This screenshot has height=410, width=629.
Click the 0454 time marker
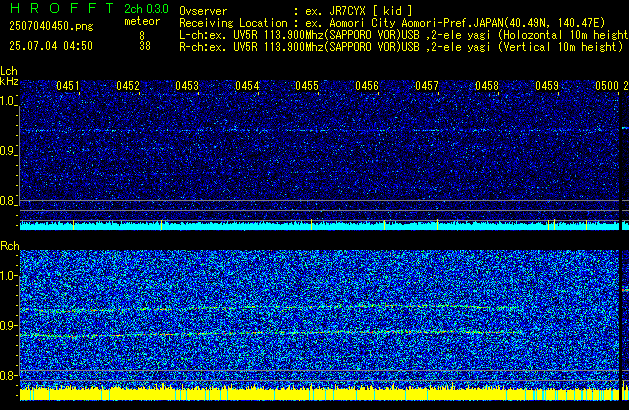pos(247,86)
